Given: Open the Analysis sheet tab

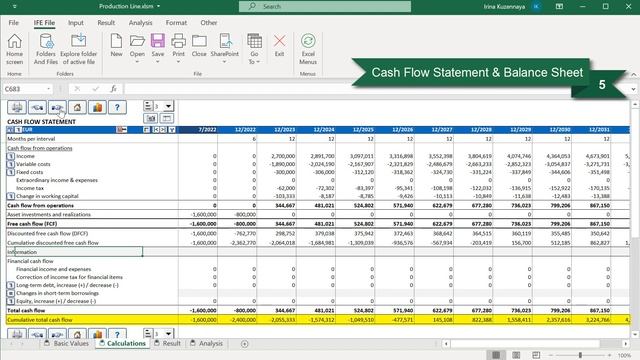Looking at the screenshot, I should tap(207, 344).
